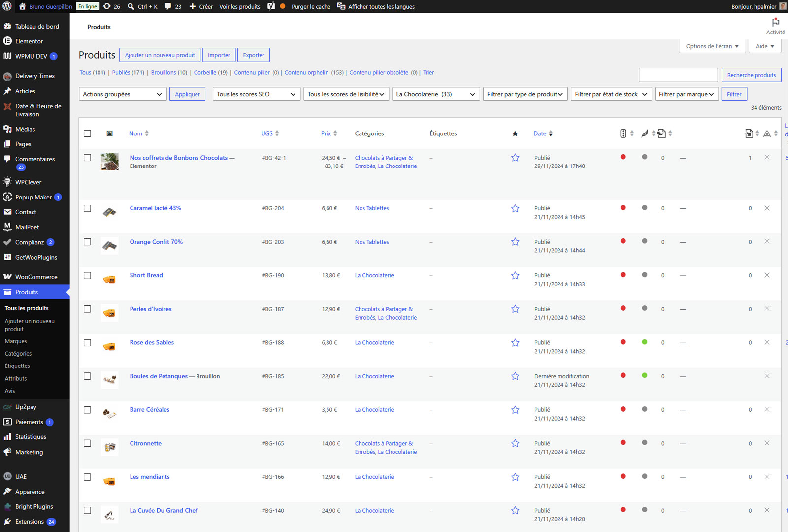
Task: Check the Nos coffrets de Bonbons Chocolats row
Action: click(x=87, y=158)
